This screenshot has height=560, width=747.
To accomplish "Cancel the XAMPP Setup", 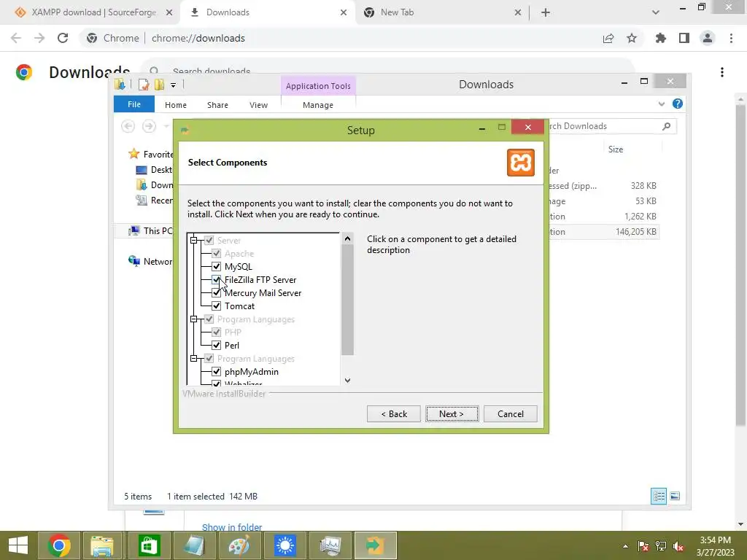I will coord(510,414).
